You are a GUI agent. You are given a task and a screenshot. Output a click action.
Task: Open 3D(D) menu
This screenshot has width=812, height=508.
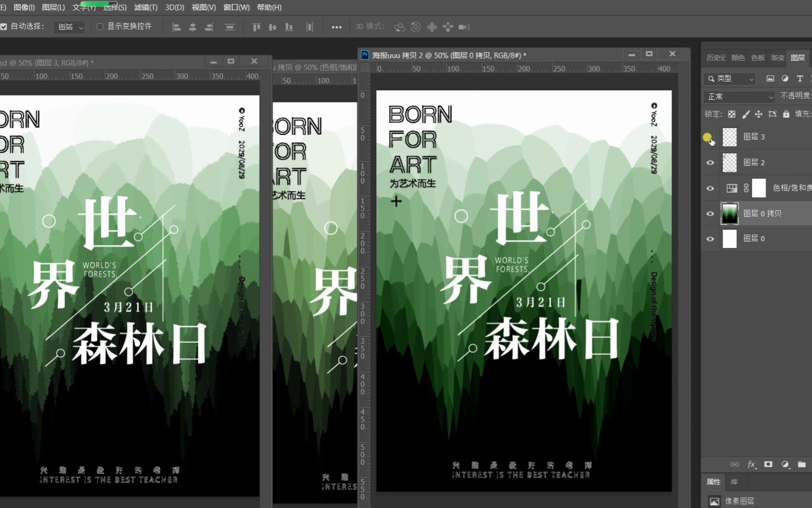pos(174,7)
